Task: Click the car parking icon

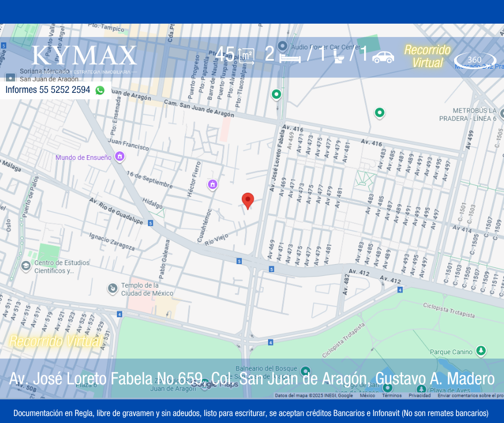Action: pos(383,57)
